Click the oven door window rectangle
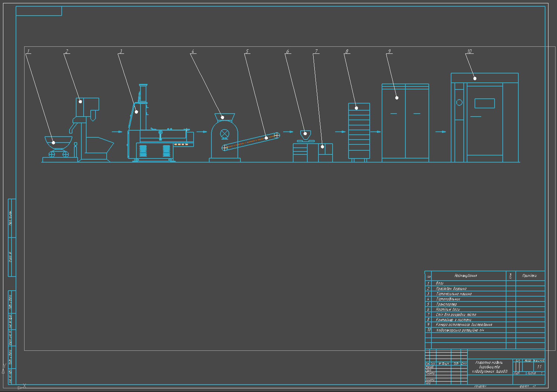This screenshot has height=392, width=557. click(x=485, y=103)
